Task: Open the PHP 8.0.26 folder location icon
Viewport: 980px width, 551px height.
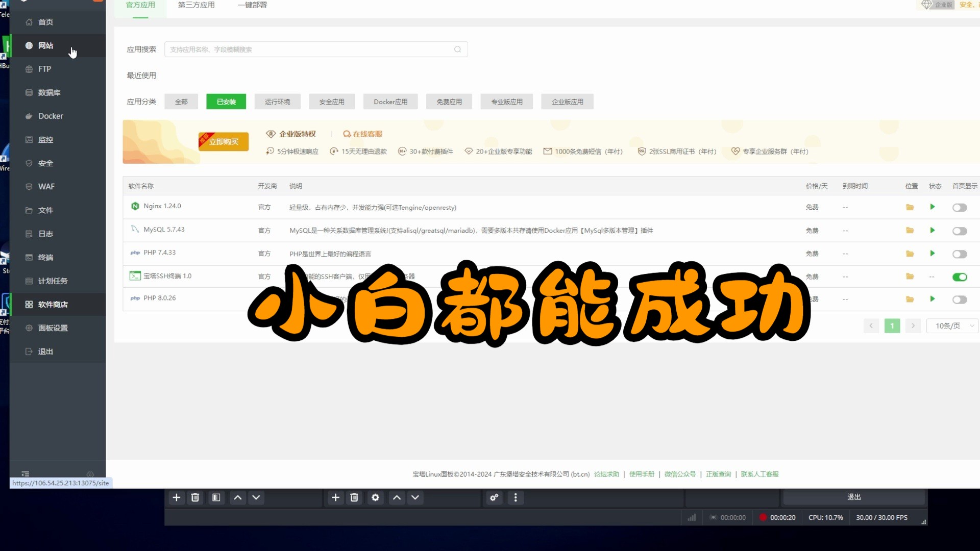Action: pyautogui.click(x=910, y=299)
